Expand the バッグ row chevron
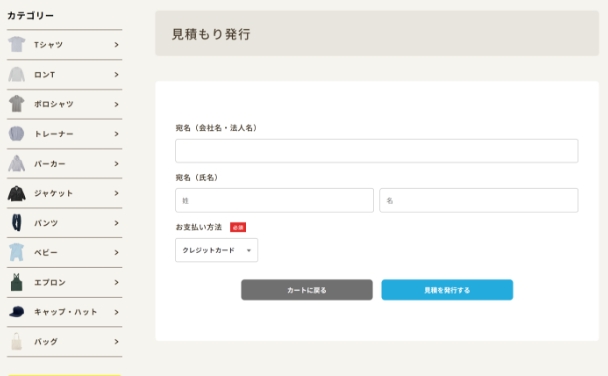608x376 pixels. pyautogui.click(x=116, y=342)
